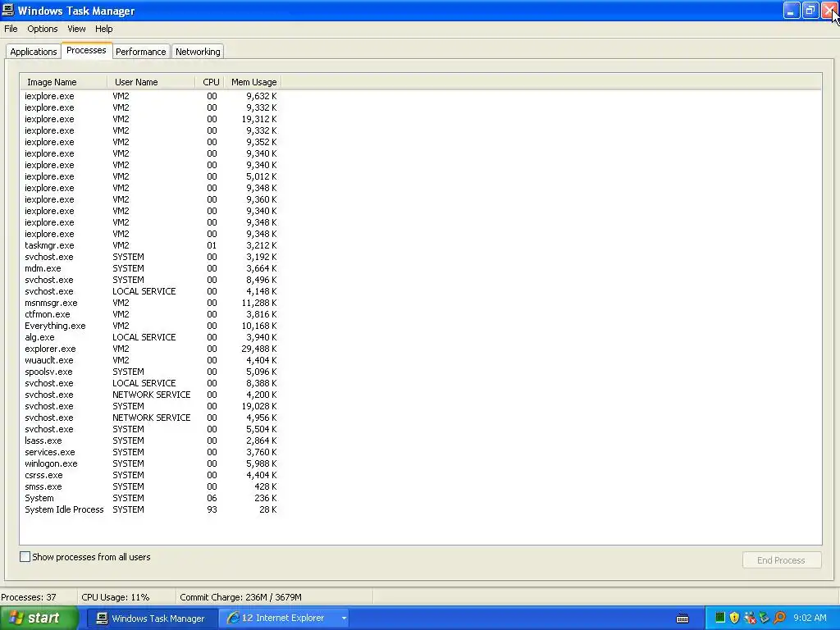Click the Task Manager title bar icon

[x=8, y=10]
